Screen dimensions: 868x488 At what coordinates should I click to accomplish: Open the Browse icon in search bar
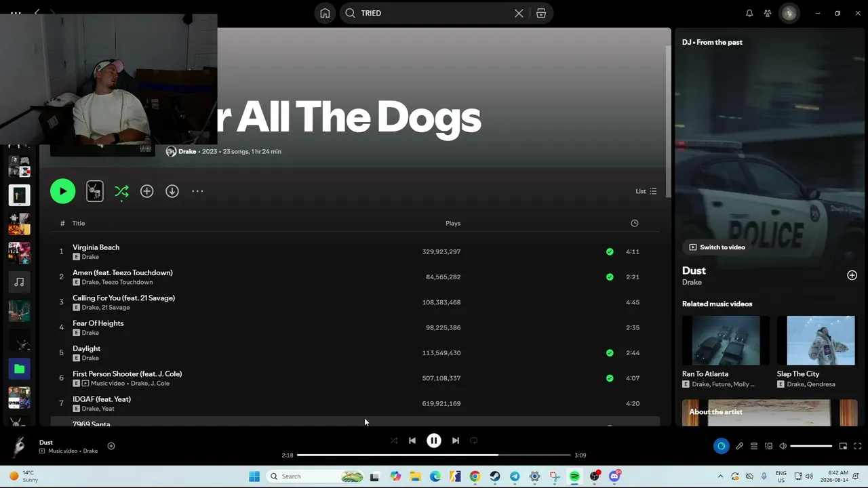541,13
